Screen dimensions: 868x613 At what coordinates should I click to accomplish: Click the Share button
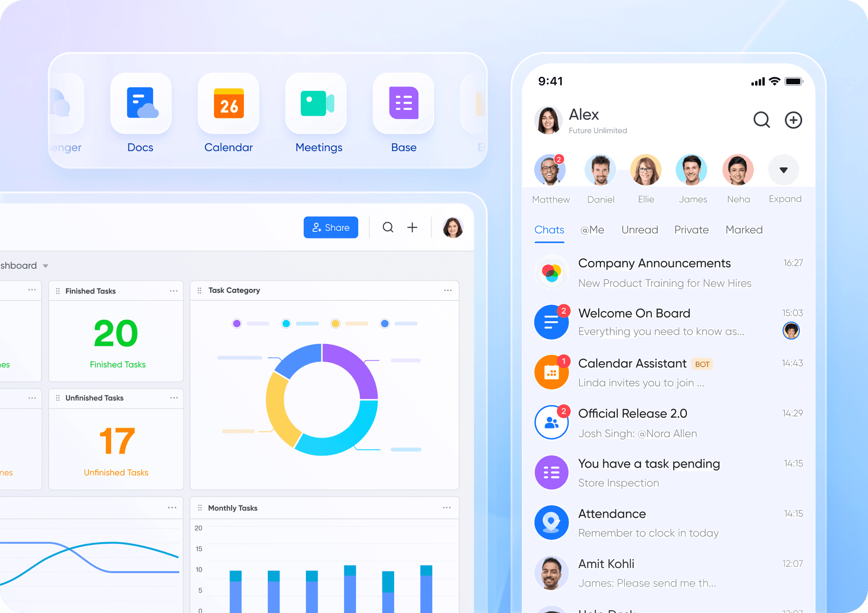point(330,227)
